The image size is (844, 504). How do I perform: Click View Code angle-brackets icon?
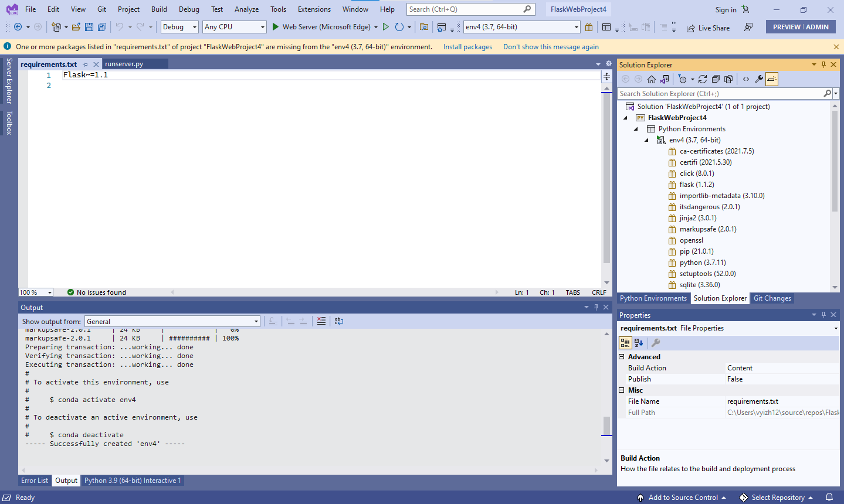(746, 79)
